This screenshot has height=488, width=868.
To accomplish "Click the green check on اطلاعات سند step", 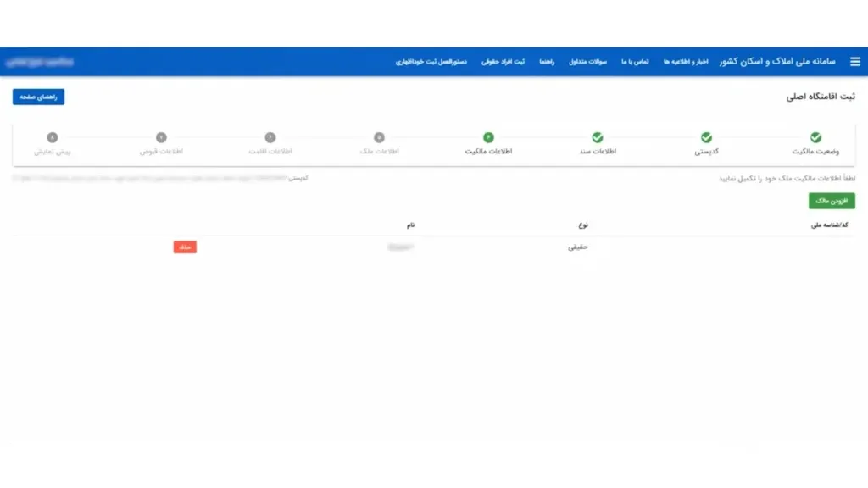I will point(597,137).
